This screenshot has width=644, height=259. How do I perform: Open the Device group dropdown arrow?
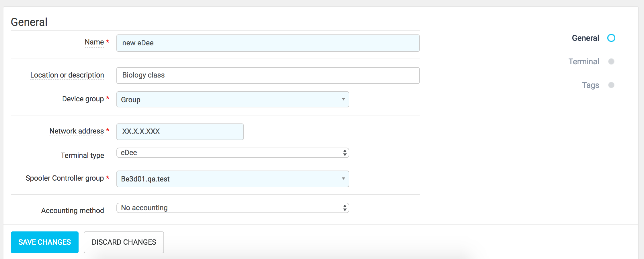click(x=343, y=99)
